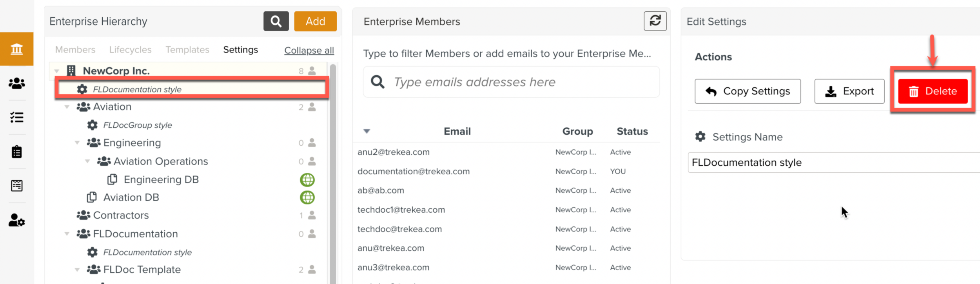The width and height of the screenshot is (980, 284).
Task: Collapse the NewCorp Inc. tree node
Action: [x=57, y=71]
